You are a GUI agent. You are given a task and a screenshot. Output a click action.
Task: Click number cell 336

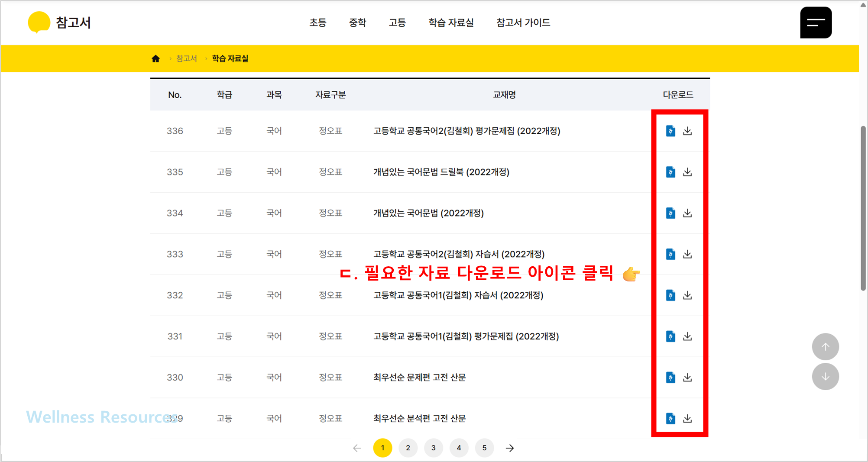click(175, 131)
